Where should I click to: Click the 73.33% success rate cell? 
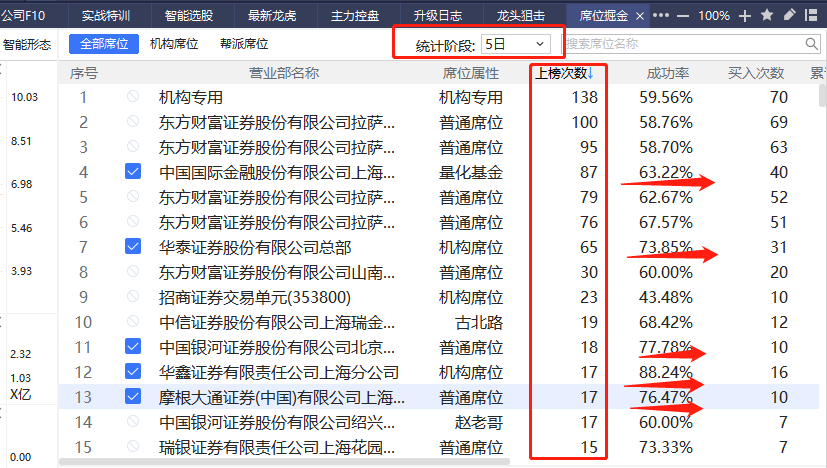pos(666,447)
